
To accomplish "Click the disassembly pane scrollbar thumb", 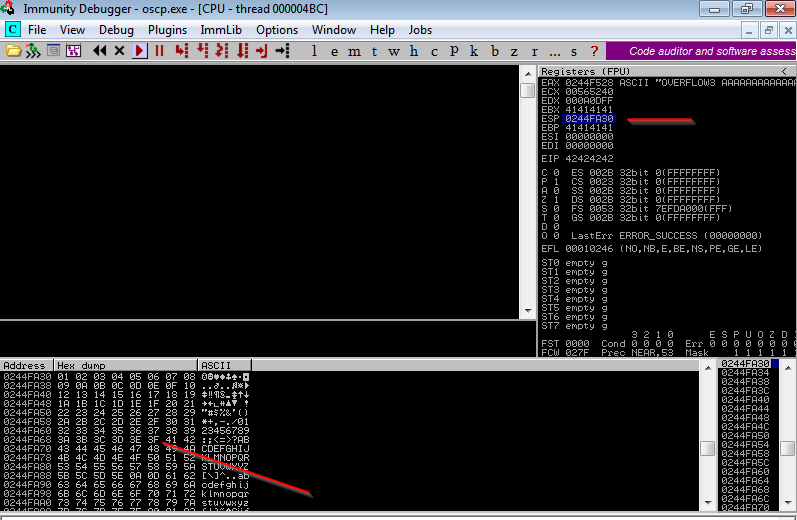I will [x=528, y=90].
